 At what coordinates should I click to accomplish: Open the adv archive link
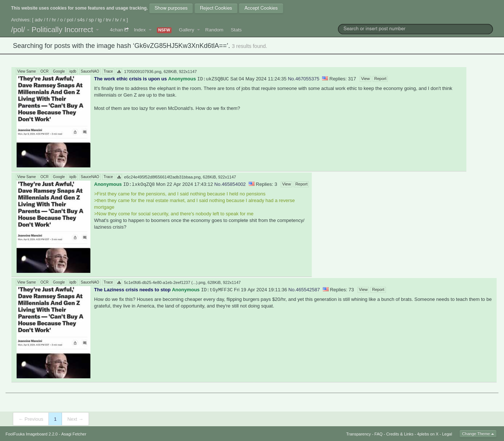(39, 20)
